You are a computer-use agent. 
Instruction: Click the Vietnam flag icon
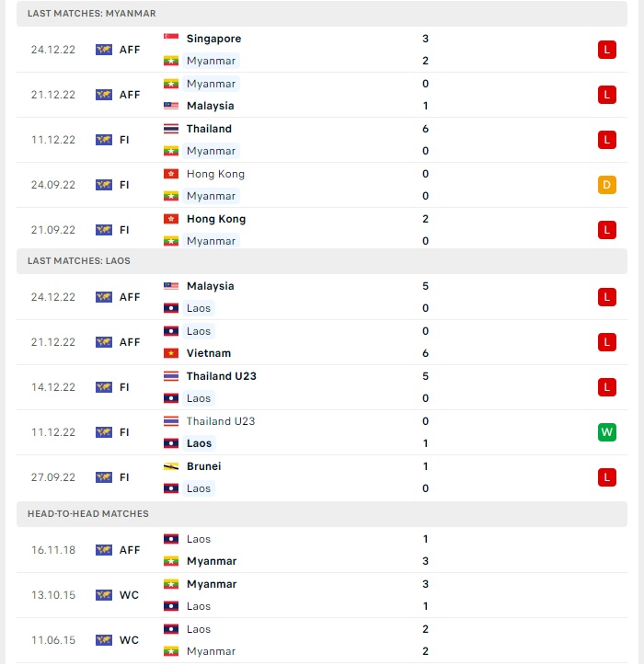(x=171, y=353)
